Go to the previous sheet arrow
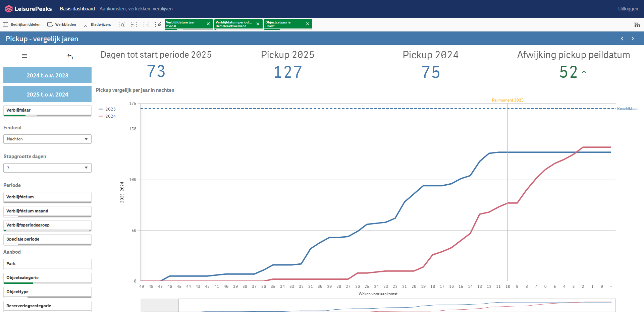The image size is (644, 316). pyautogui.click(x=622, y=39)
